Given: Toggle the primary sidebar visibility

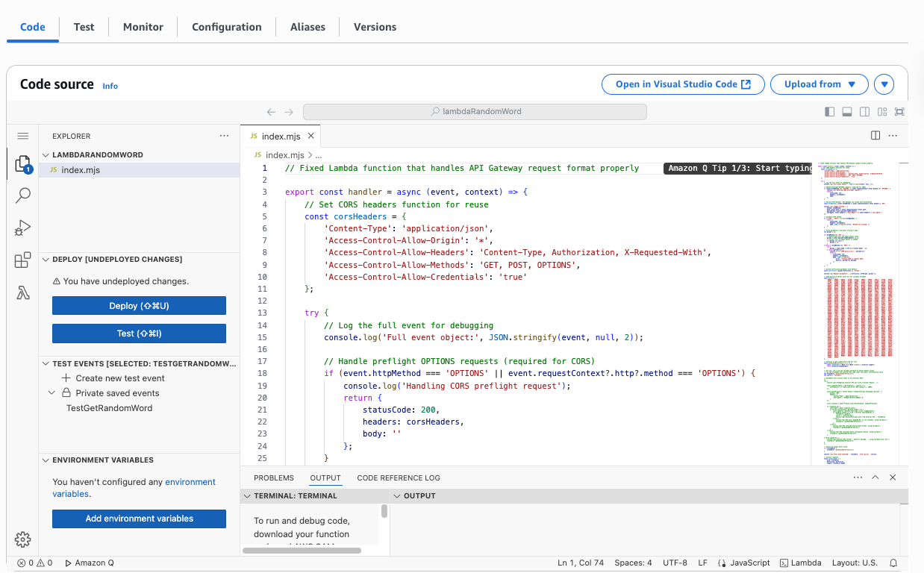Looking at the screenshot, I should [x=829, y=111].
